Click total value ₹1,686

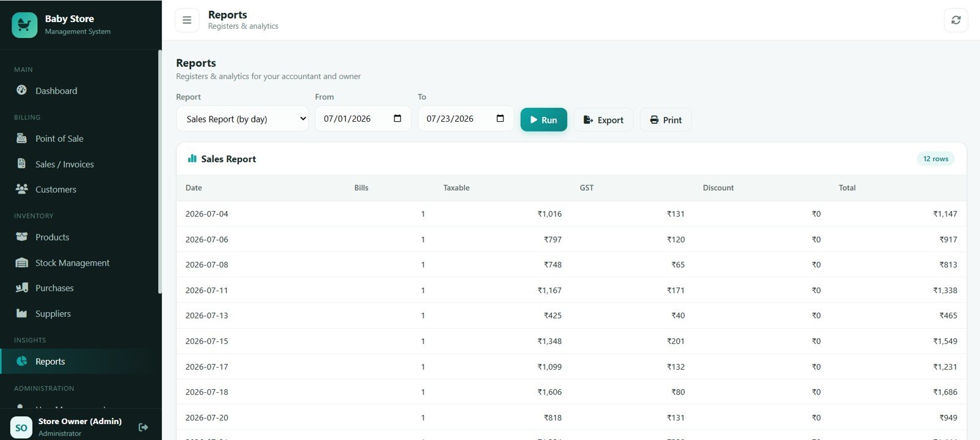945,392
